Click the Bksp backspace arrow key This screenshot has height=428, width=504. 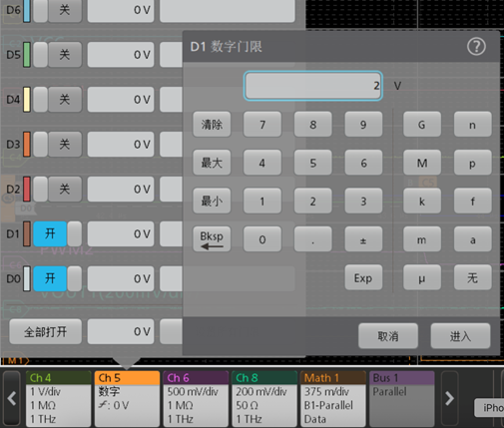(x=212, y=239)
